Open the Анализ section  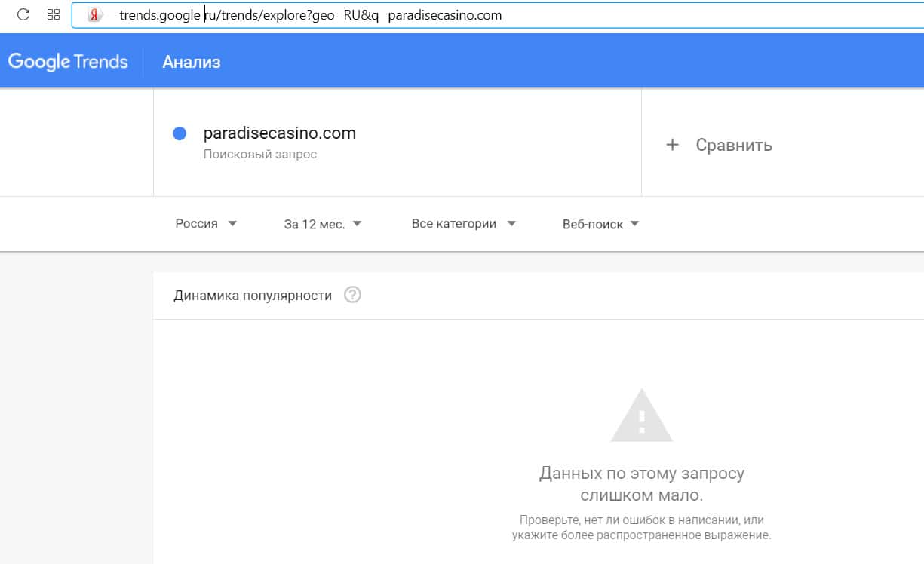[x=192, y=62]
